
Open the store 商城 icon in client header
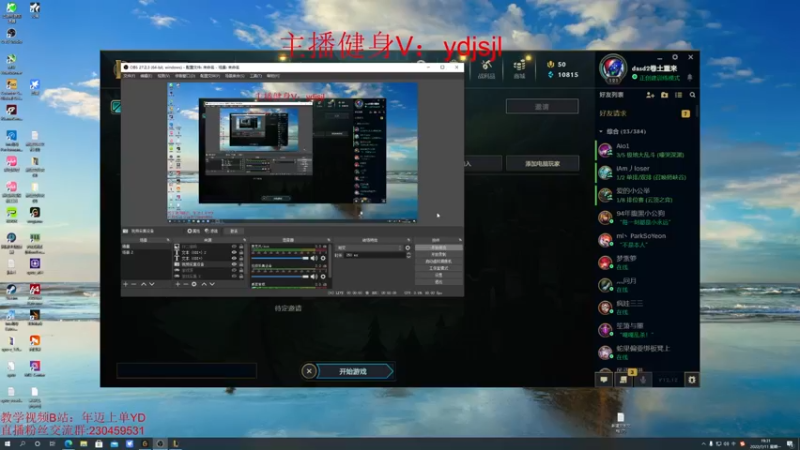click(519, 69)
